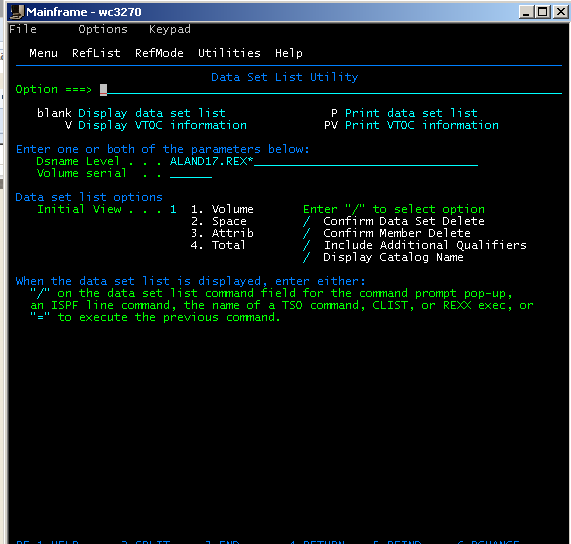
Task: Open the ISPF Menu action bar item
Action: (43, 53)
